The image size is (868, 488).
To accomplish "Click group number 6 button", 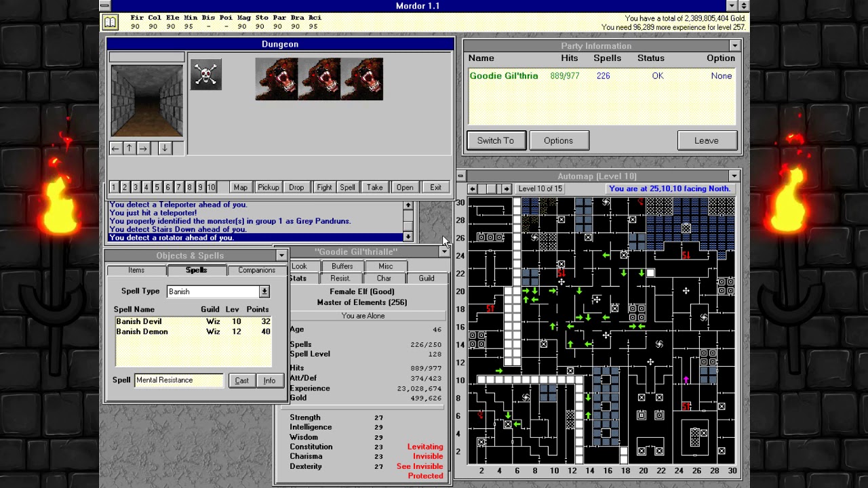I will (x=167, y=188).
